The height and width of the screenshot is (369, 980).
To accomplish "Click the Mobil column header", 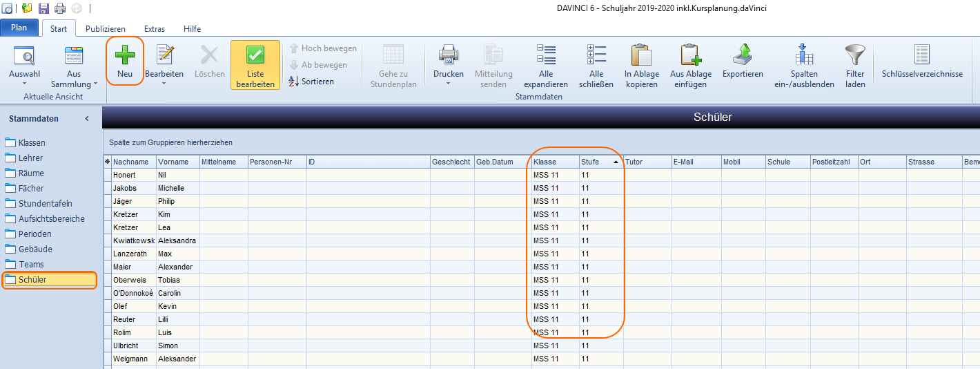I will (x=743, y=162).
